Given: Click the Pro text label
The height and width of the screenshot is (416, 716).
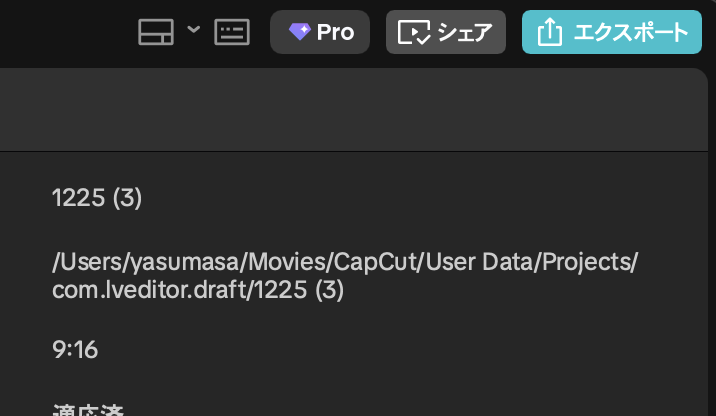Looking at the screenshot, I should [x=335, y=32].
